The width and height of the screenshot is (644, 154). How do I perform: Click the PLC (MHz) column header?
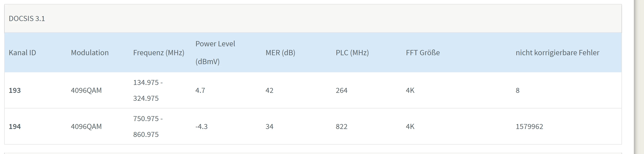352,52
